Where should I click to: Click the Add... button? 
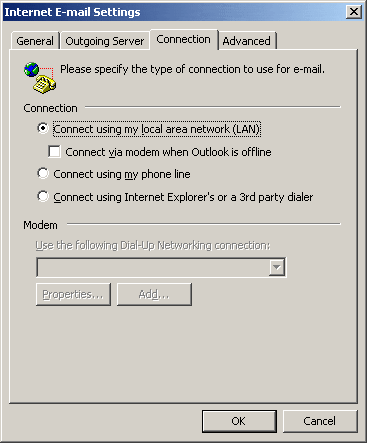[154, 294]
